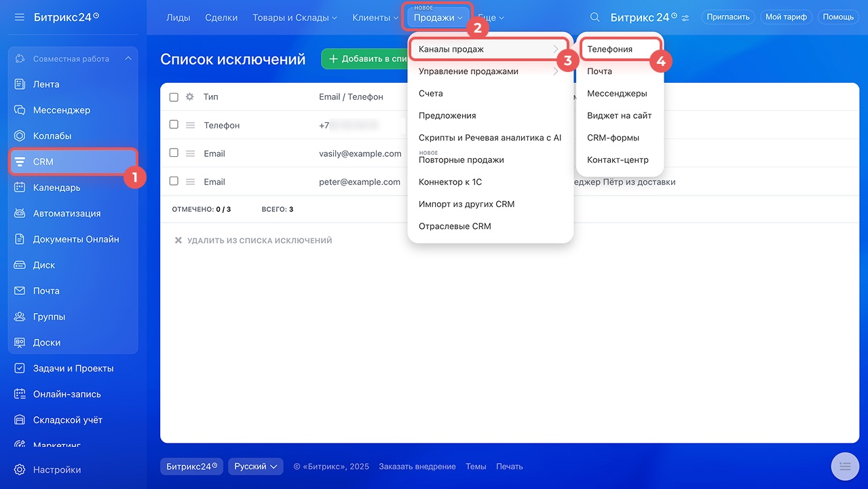Open Календарь sidebar icon

point(20,187)
